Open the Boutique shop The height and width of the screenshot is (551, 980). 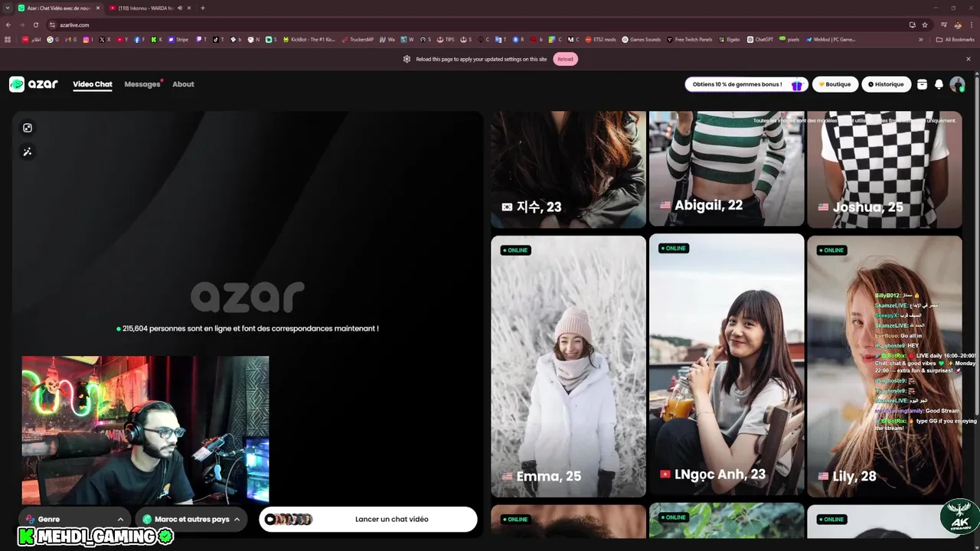pos(835,84)
